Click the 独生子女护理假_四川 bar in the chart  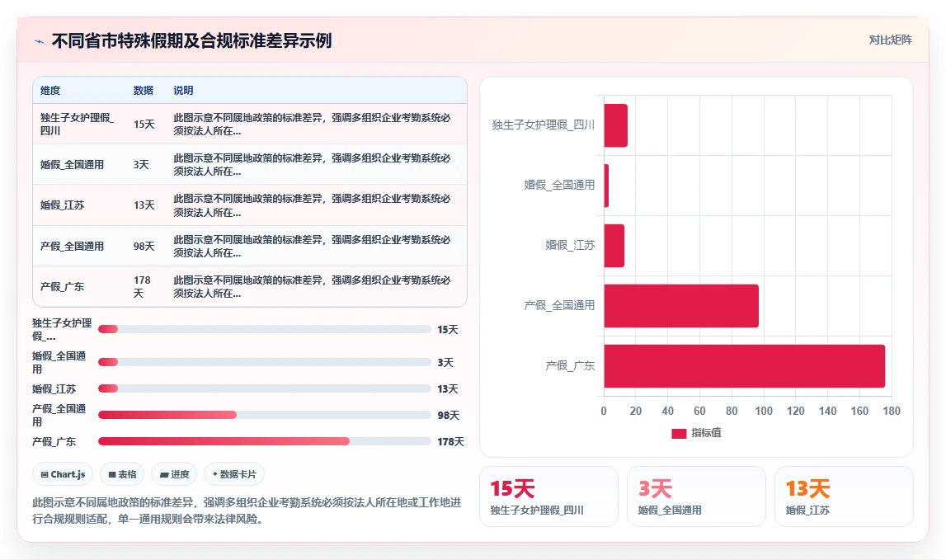616,125
